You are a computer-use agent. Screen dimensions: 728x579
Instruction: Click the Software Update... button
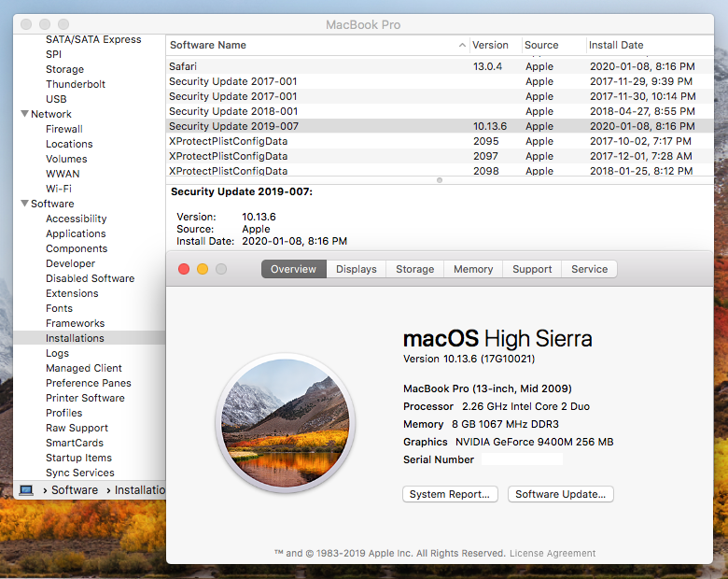click(560, 494)
